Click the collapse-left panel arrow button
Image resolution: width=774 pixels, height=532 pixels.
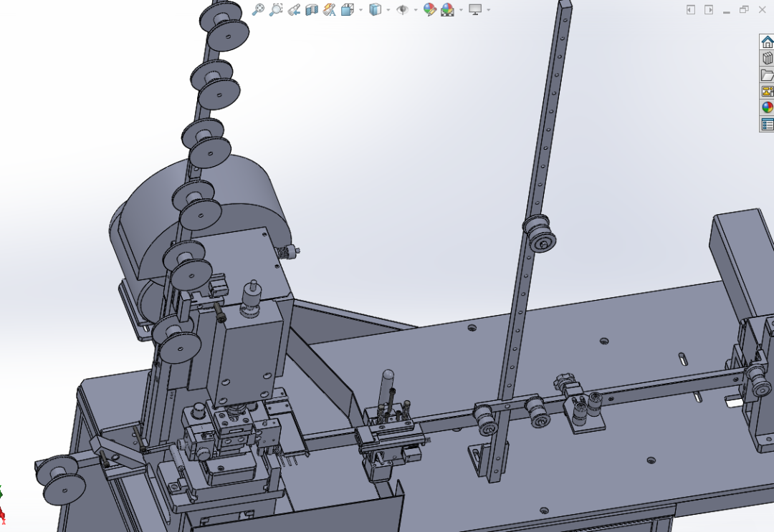tap(691, 10)
